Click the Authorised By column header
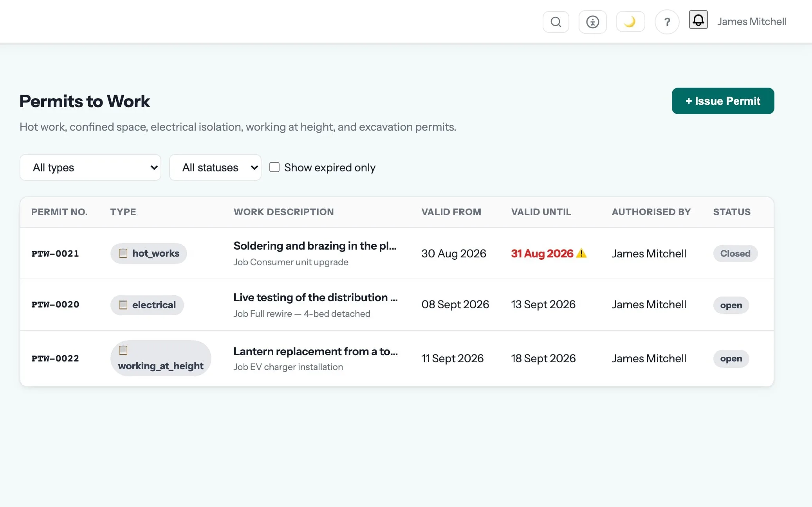812x507 pixels. [651, 212]
